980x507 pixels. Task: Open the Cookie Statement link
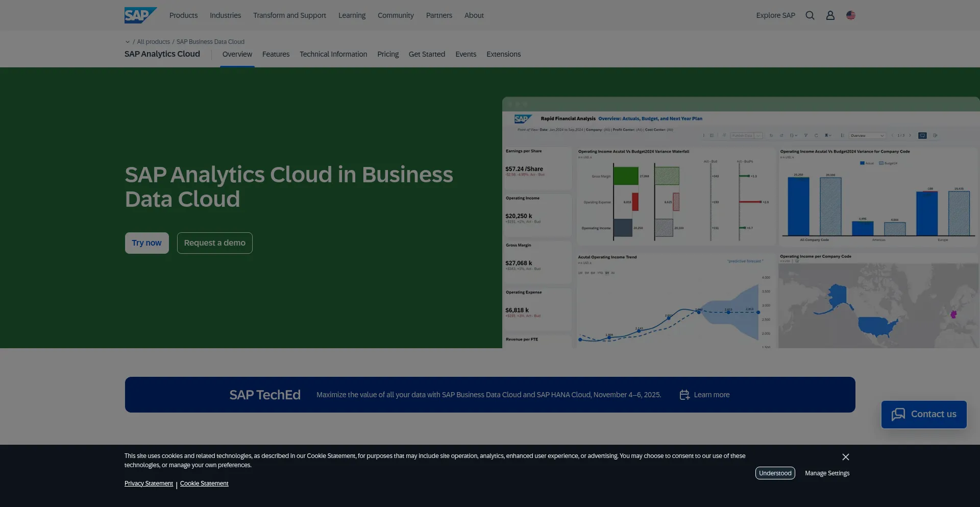(204, 484)
